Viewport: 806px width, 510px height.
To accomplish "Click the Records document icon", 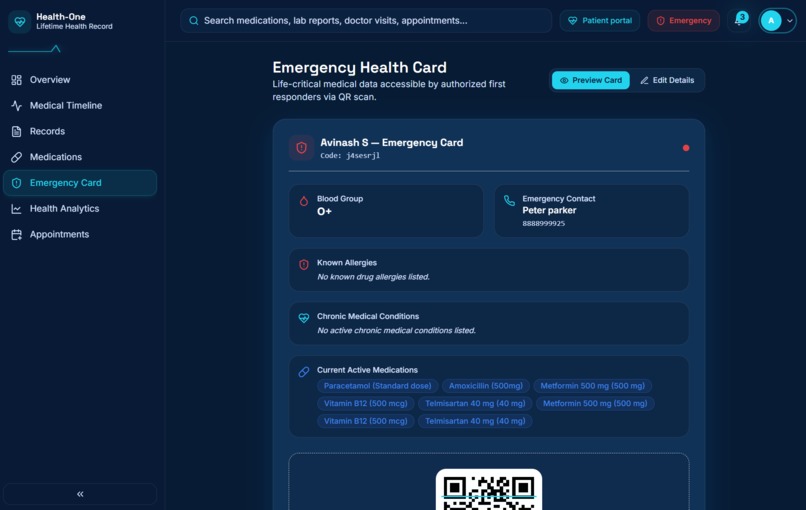I will pyautogui.click(x=16, y=131).
